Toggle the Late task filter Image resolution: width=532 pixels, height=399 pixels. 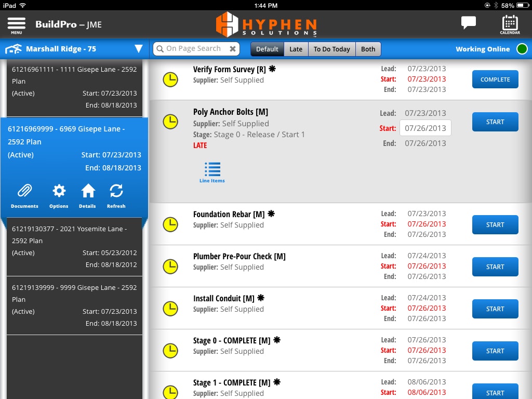tap(296, 49)
